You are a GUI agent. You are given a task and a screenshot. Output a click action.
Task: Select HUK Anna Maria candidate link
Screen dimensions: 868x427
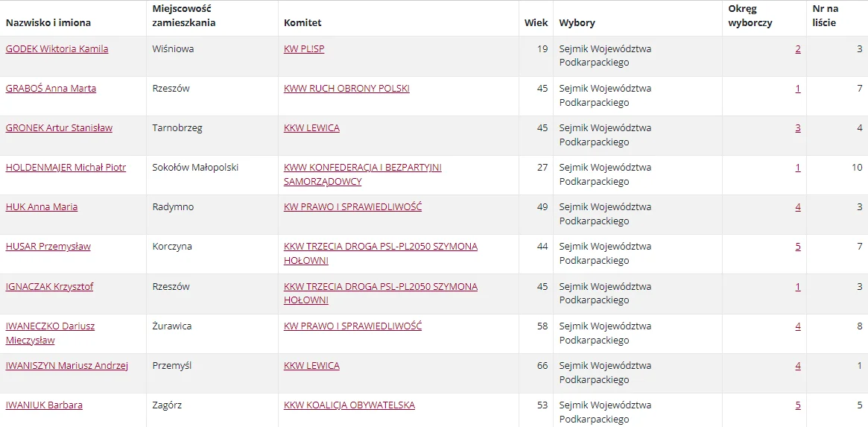click(42, 207)
